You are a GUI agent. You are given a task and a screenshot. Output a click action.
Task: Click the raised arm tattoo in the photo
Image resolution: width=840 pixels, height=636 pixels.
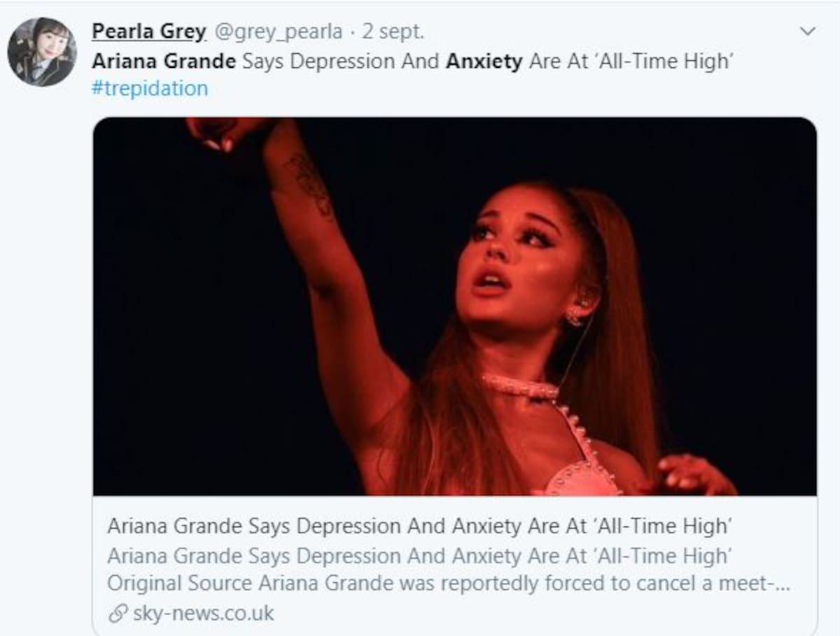tap(312, 185)
